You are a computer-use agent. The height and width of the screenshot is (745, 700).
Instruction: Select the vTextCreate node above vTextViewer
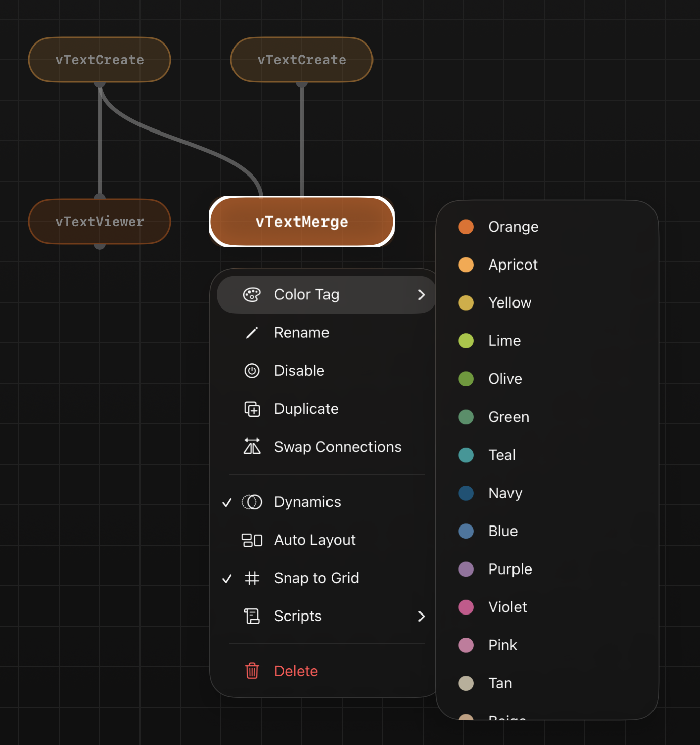coord(100,60)
